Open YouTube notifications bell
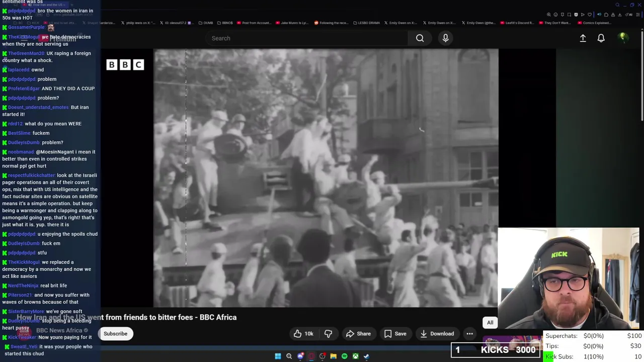The image size is (644, 362). (601, 38)
